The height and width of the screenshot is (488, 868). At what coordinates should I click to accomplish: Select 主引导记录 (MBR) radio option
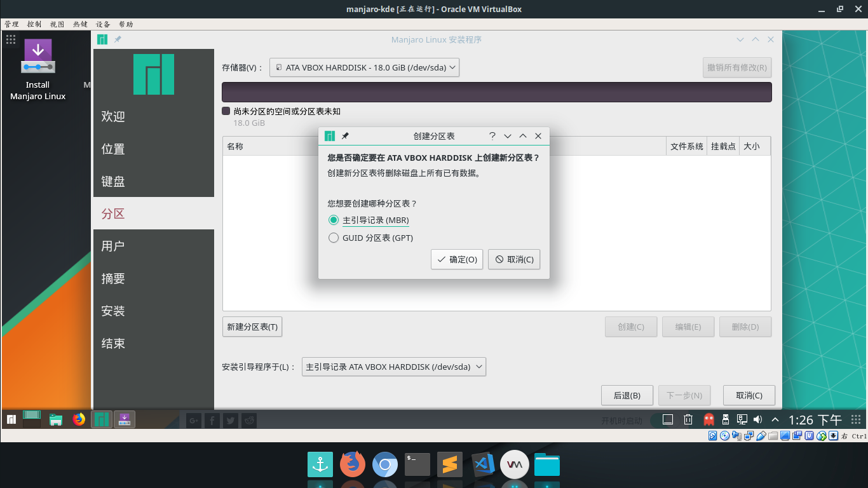[x=369, y=220]
